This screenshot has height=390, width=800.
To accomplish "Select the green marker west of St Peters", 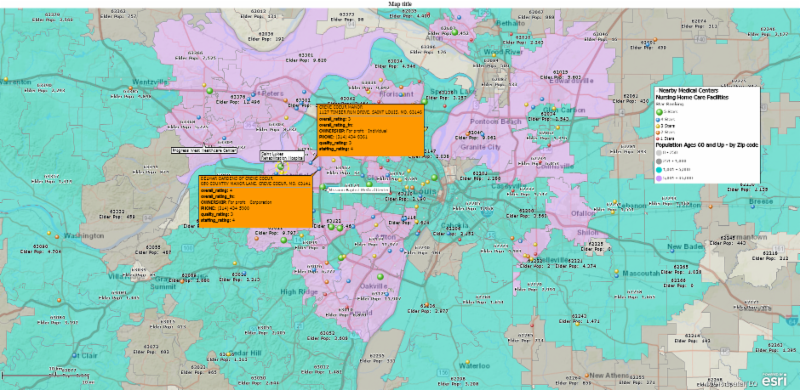I will 209,91.
